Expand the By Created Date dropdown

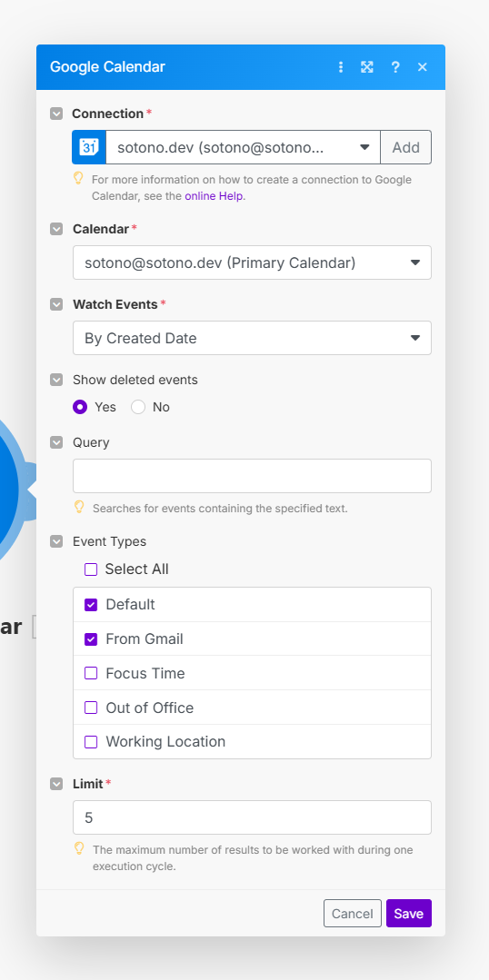coord(252,338)
